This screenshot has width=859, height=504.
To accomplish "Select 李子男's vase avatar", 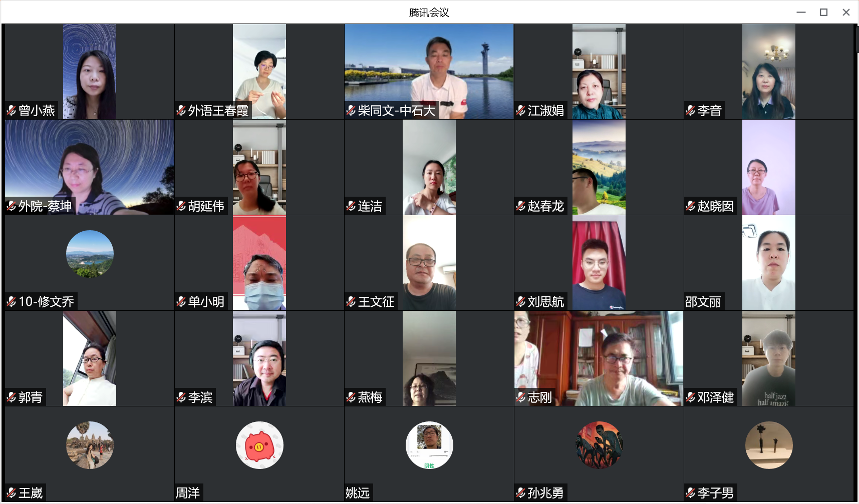I will click(x=769, y=445).
